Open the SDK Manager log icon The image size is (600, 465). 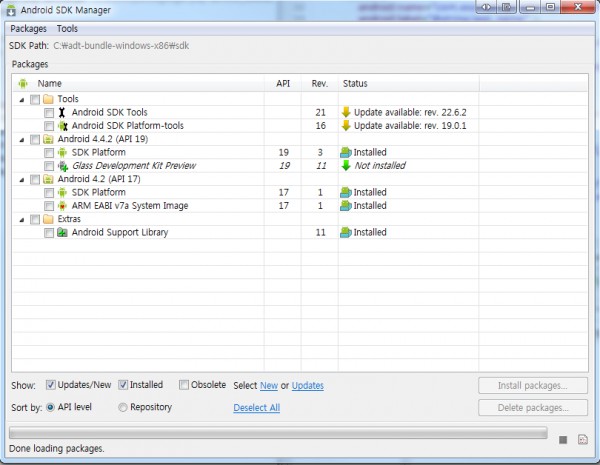(583, 440)
